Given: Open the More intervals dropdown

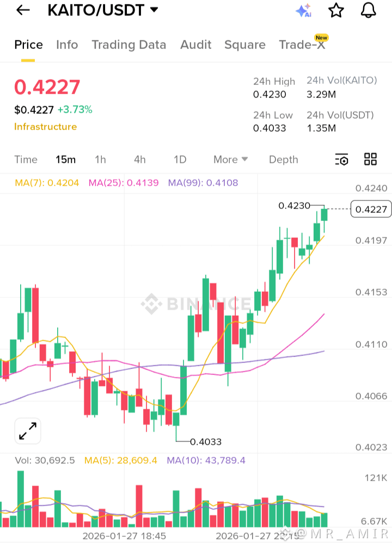Looking at the screenshot, I should tap(230, 159).
